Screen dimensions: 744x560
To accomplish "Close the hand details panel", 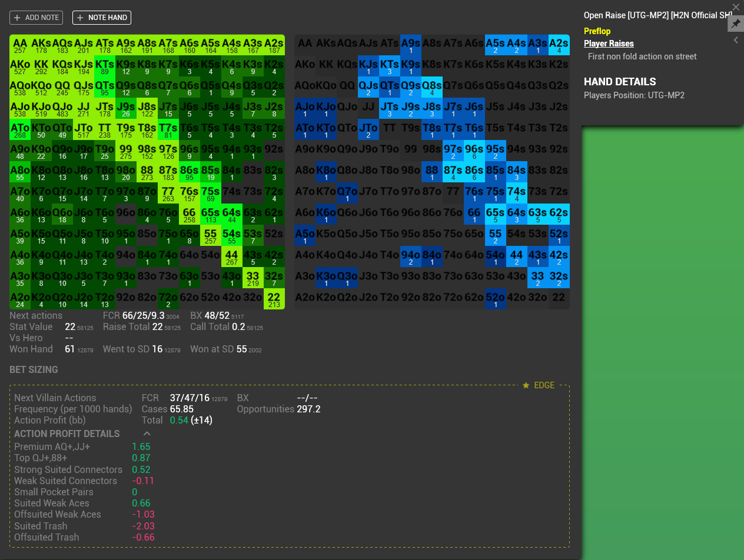I will point(736,7).
